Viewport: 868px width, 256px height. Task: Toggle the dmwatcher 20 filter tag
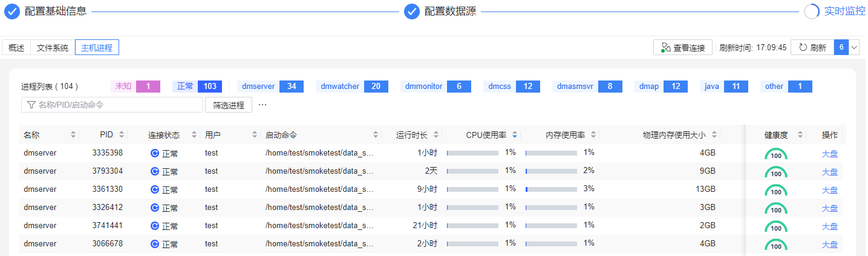352,87
